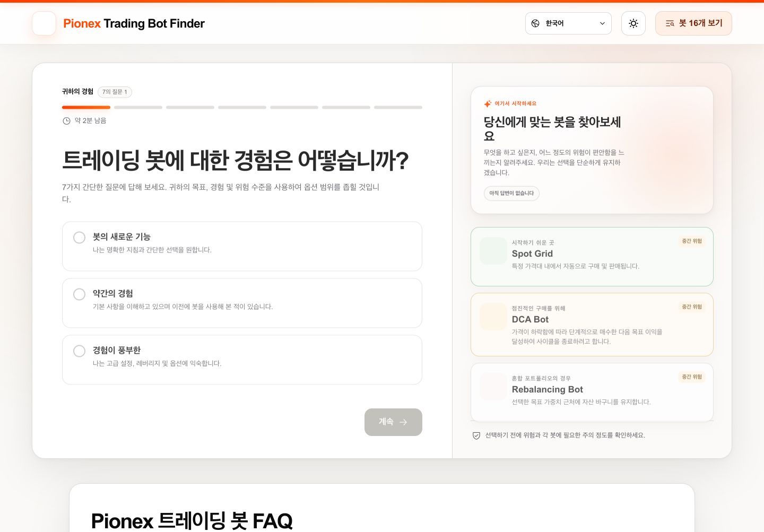
Task: Click the 아직 답변이 없습니다 pill
Action: point(511,193)
